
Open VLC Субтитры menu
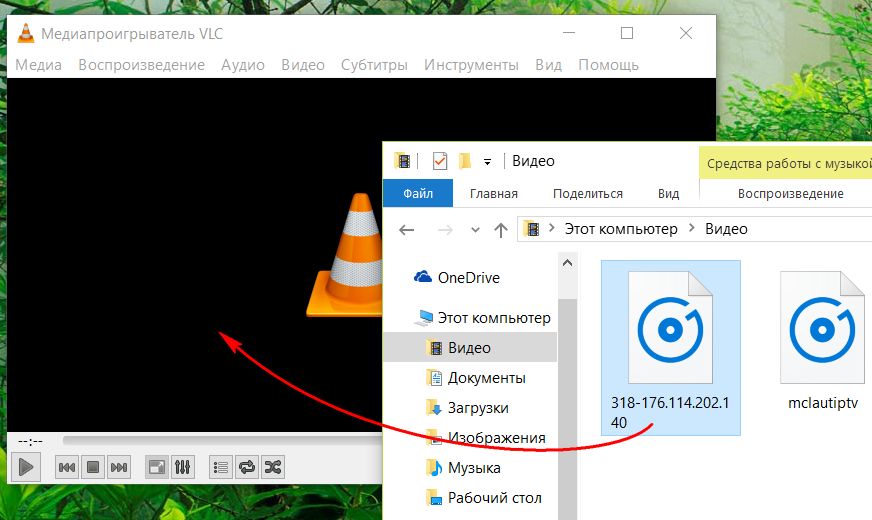pyautogui.click(x=374, y=65)
